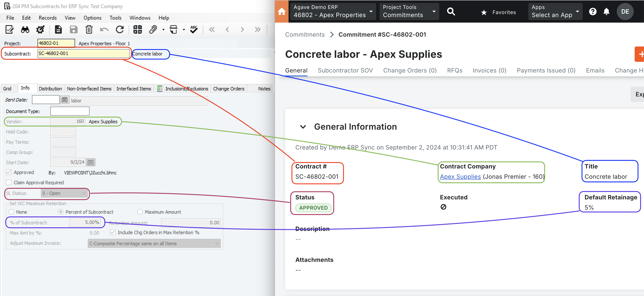Open the Agave Demo ERP project dropdown

point(333,12)
